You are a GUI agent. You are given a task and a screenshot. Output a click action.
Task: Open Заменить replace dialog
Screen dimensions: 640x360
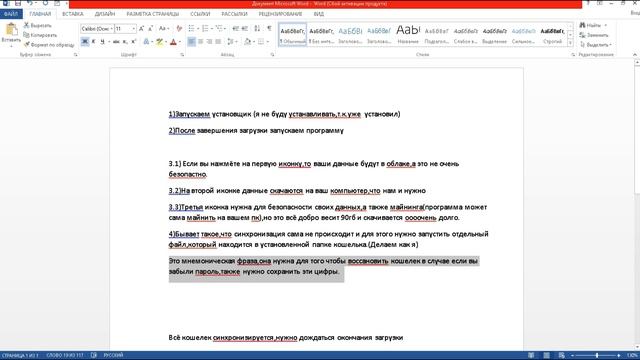point(594,35)
